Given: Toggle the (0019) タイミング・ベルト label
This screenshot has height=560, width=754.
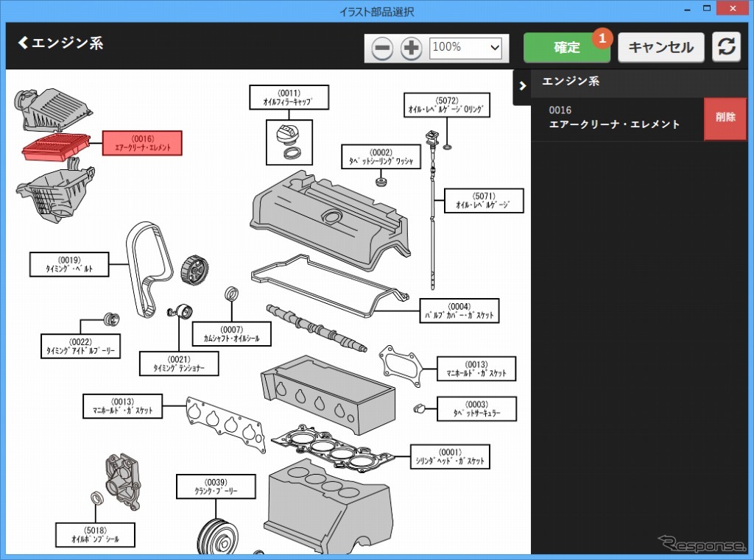Looking at the screenshot, I should tap(68, 264).
